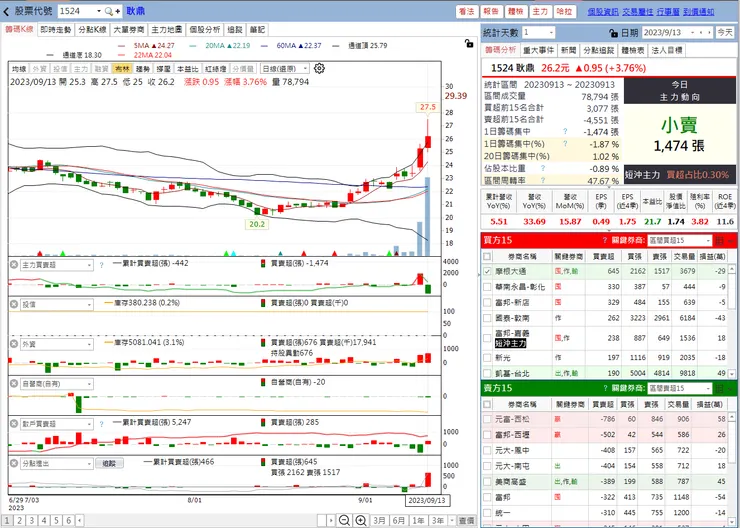
Task: Open the 統計天數 dropdown
Action: [x=550, y=33]
